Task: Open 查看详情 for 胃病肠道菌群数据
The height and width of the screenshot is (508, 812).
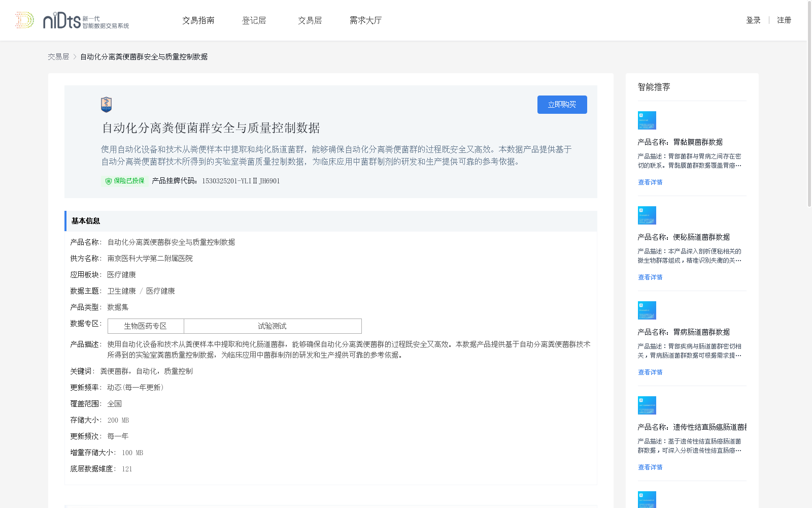Action: point(650,372)
